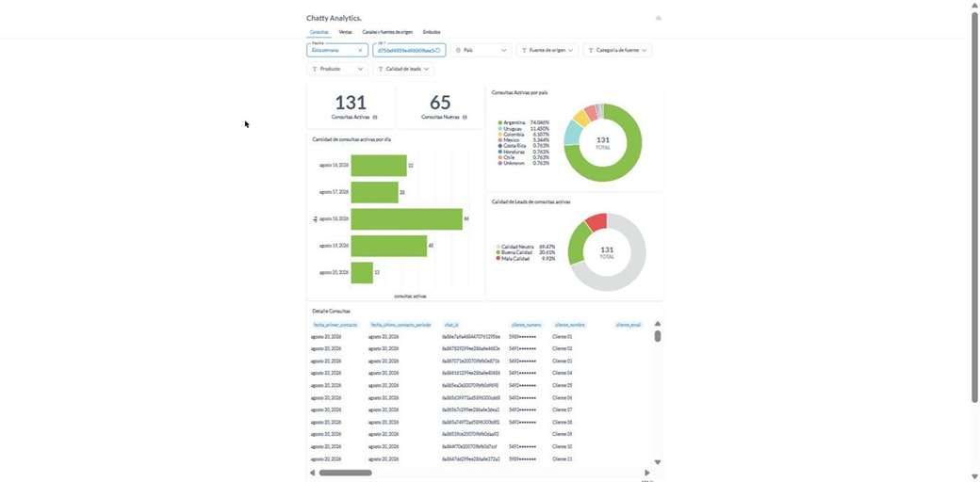Click the text icon in Calidad de leads filter
This screenshot has height=482, width=980.
pos(381,69)
